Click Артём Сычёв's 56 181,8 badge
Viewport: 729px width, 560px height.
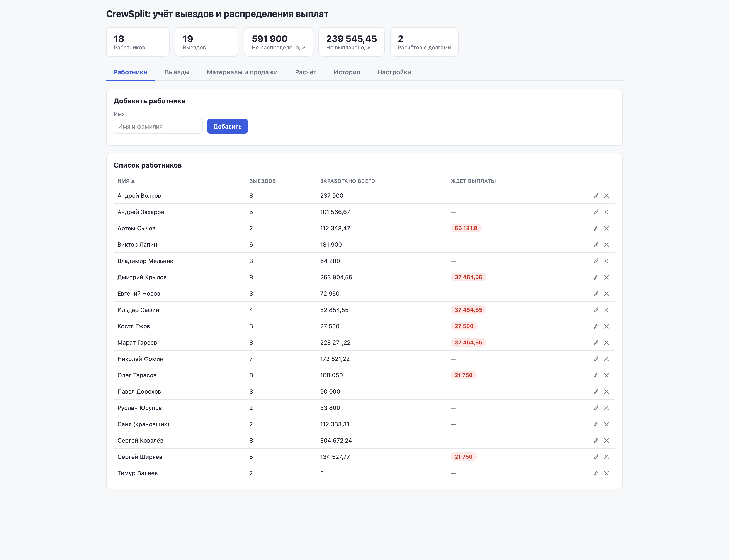(466, 228)
